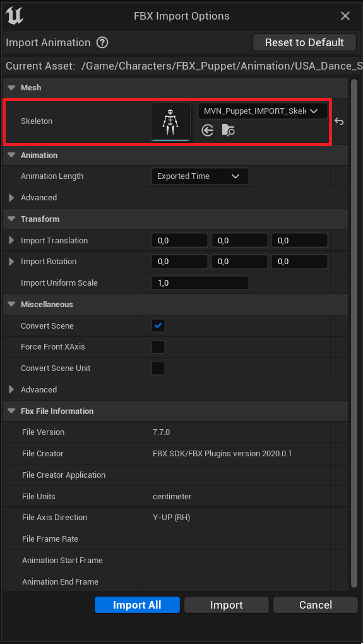Click the Unreal Engine logo icon
The height and width of the screenshot is (644, 363).
(15, 16)
